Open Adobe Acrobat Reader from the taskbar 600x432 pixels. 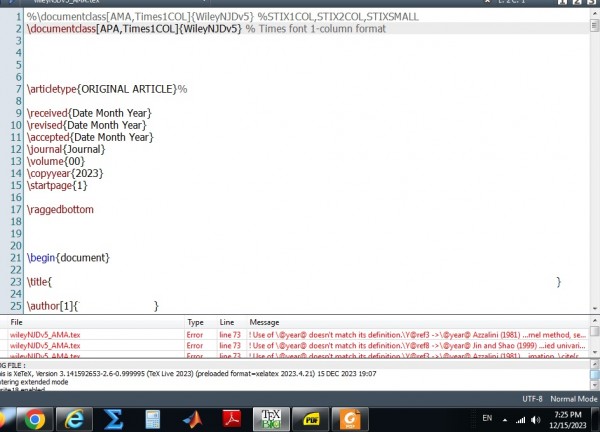(x=230, y=418)
